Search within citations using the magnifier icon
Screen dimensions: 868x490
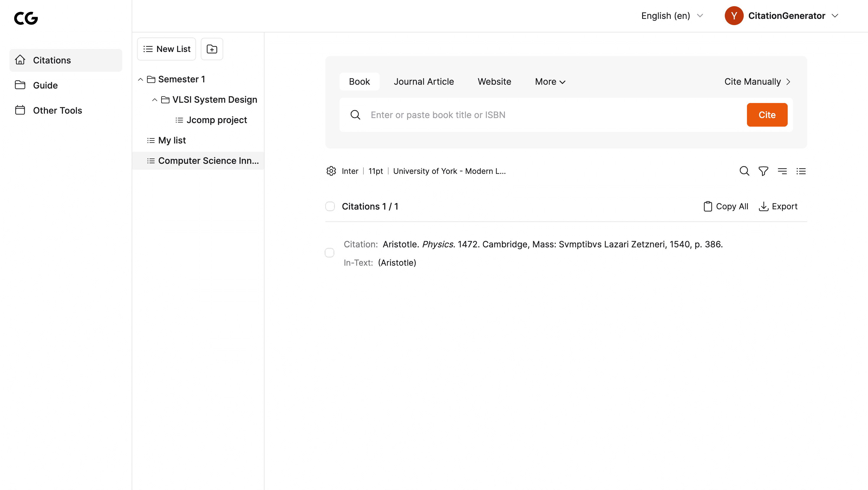pos(745,171)
